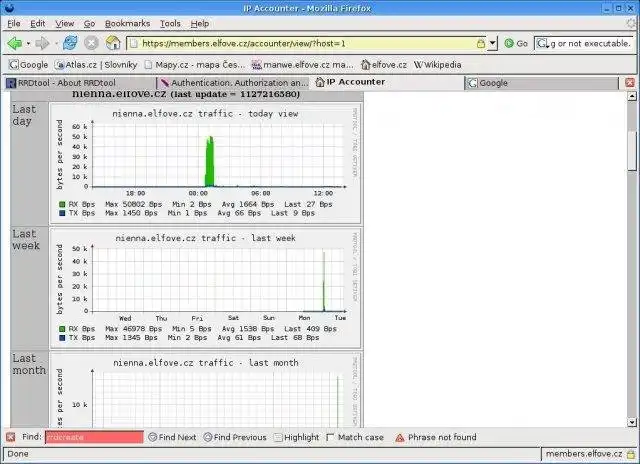640x464 pixels.
Task: Open the View menu
Action: (x=64, y=24)
